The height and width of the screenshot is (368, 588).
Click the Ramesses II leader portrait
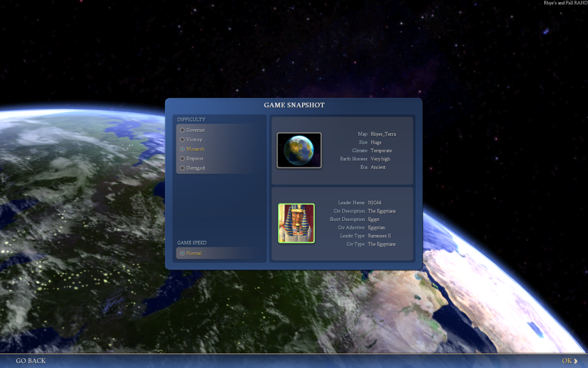click(x=296, y=224)
